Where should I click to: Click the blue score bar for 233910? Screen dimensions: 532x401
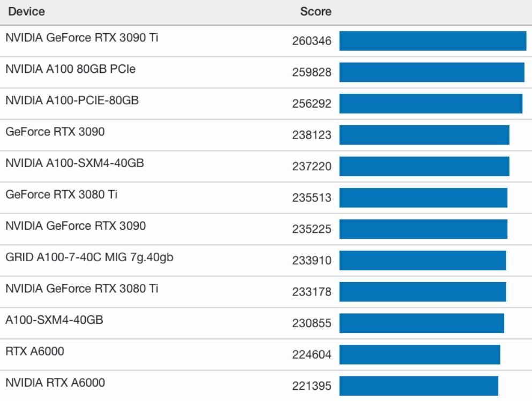[x=422, y=260]
